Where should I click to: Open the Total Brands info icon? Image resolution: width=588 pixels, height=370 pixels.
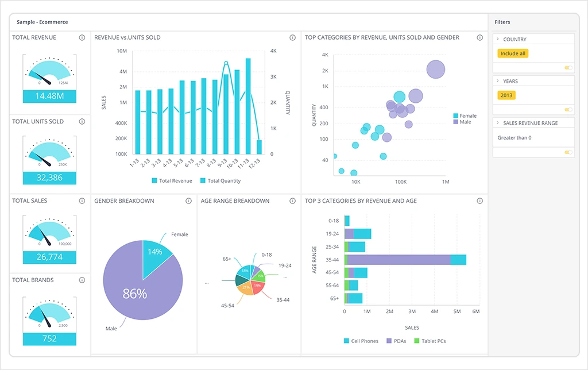click(x=82, y=280)
